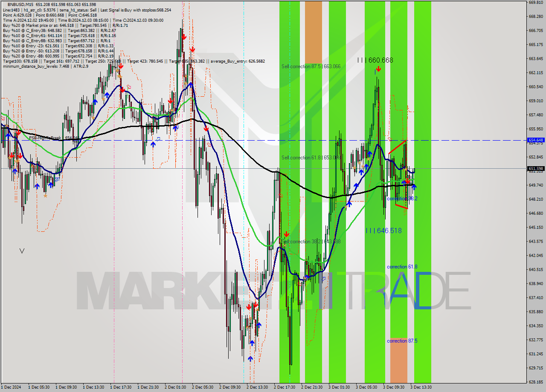Click the '3 Dec 01:30' time axis label

click(x=339, y=387)
